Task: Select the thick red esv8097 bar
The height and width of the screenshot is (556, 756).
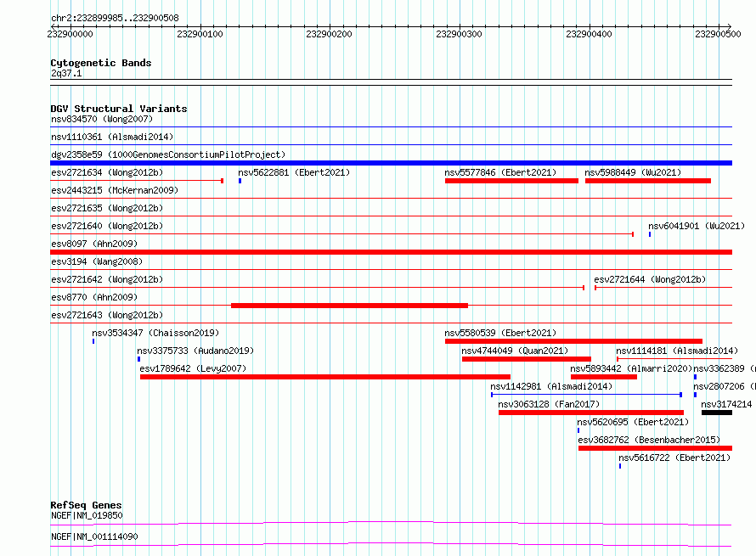Action: coord(391,252)
